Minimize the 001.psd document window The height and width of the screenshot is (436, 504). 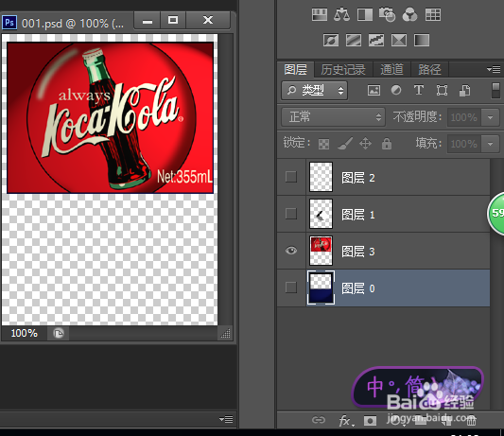[148, 21]
